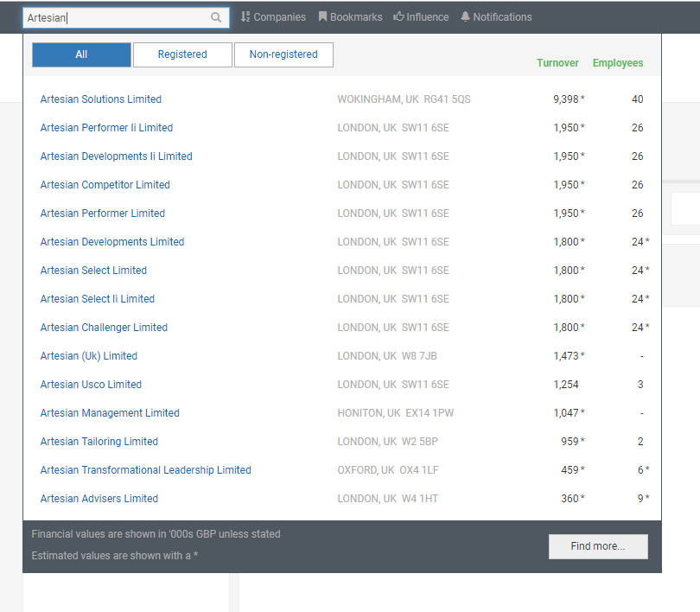The height and width of the screenshot is (612, 700).
Task: Switch to the Registered filter tab
Action: (182, 54)
